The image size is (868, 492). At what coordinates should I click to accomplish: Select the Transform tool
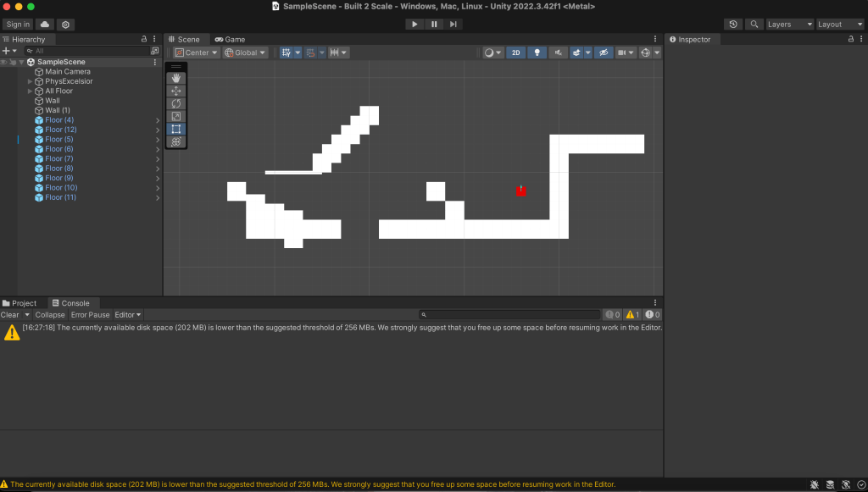(x=176, y=141)
